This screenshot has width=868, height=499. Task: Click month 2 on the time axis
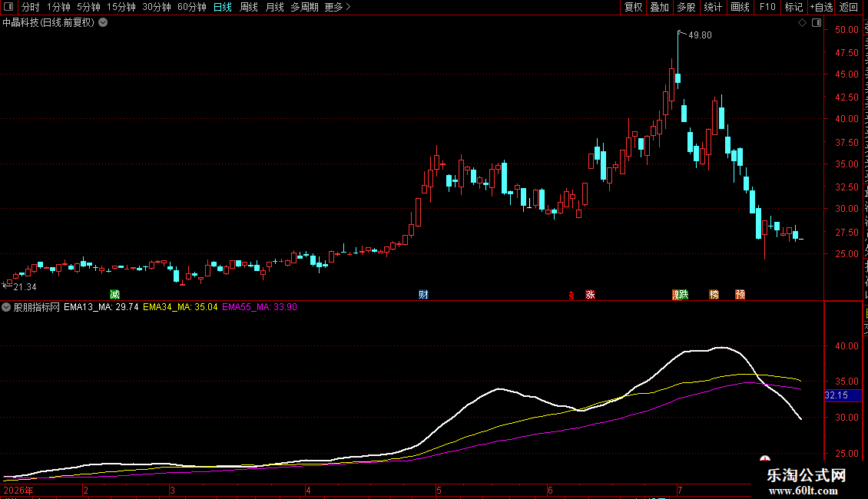86,490
